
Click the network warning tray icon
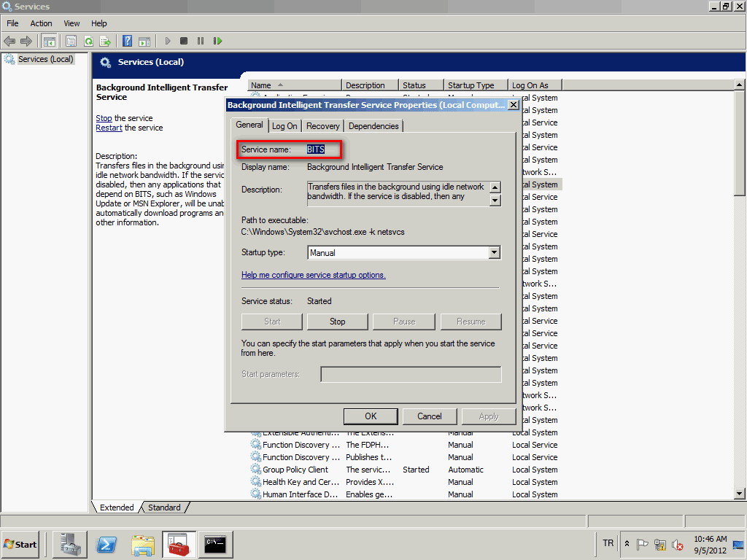(x=659, y=544)
